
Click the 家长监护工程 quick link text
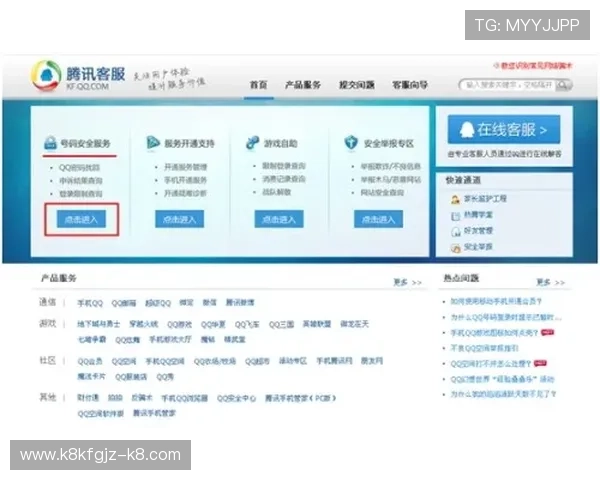485,199
